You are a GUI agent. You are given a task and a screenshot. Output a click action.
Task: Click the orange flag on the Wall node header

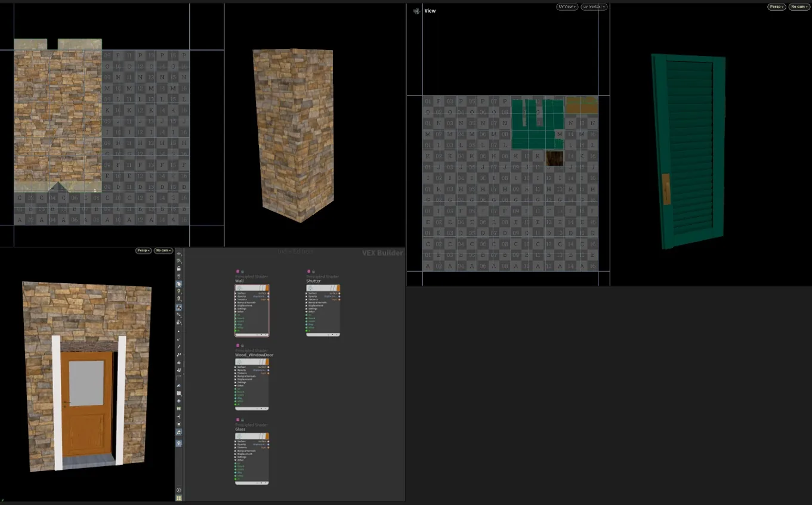coord(267,288)
